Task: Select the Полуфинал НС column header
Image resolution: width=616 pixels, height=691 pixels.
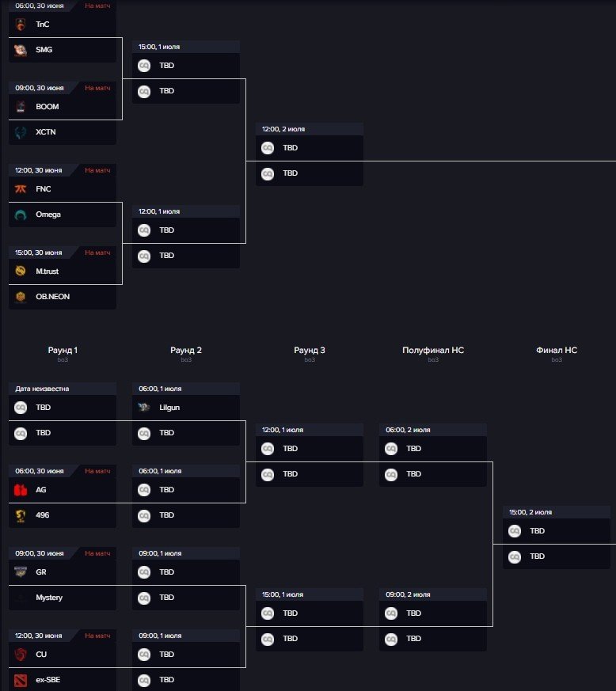Action: (433, 351)
